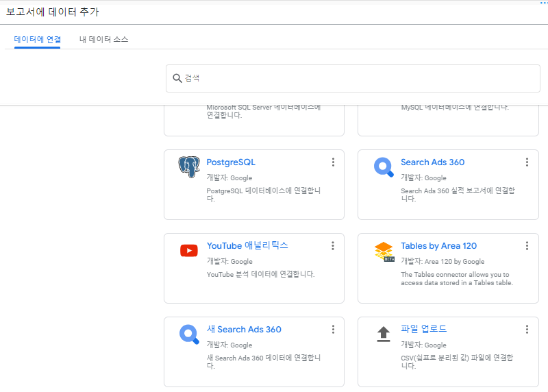Select the YouTube 애널리틱스 connector title
This screenshot has width=548, height=392.
click(247, 245)
